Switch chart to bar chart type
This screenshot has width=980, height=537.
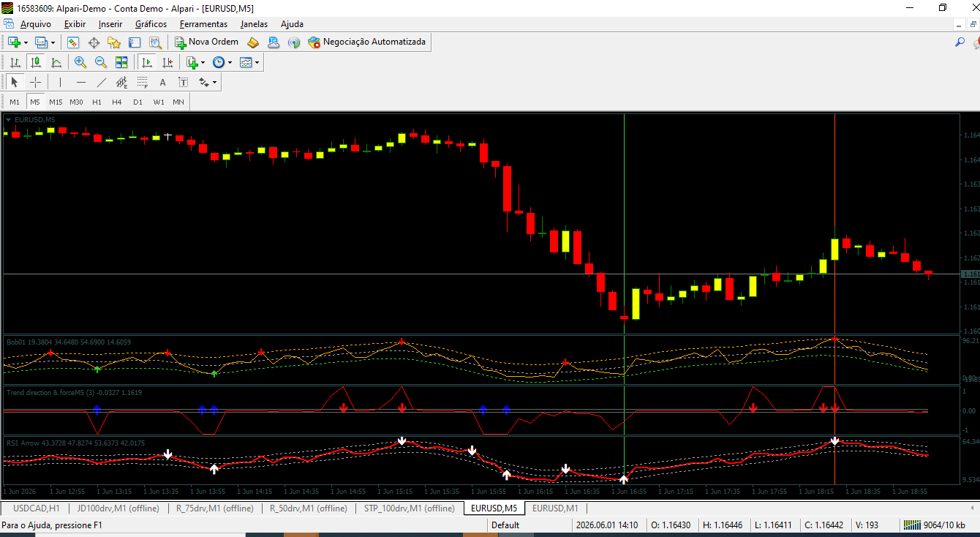click(x=15, y=62)
